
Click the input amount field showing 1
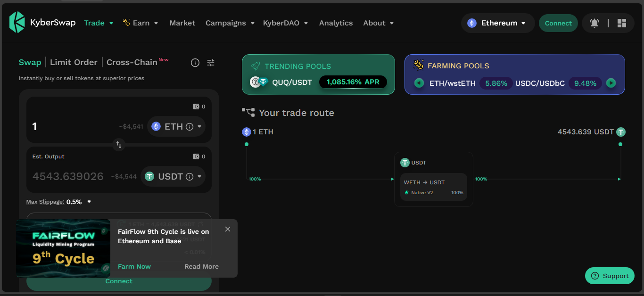point(71,126)
